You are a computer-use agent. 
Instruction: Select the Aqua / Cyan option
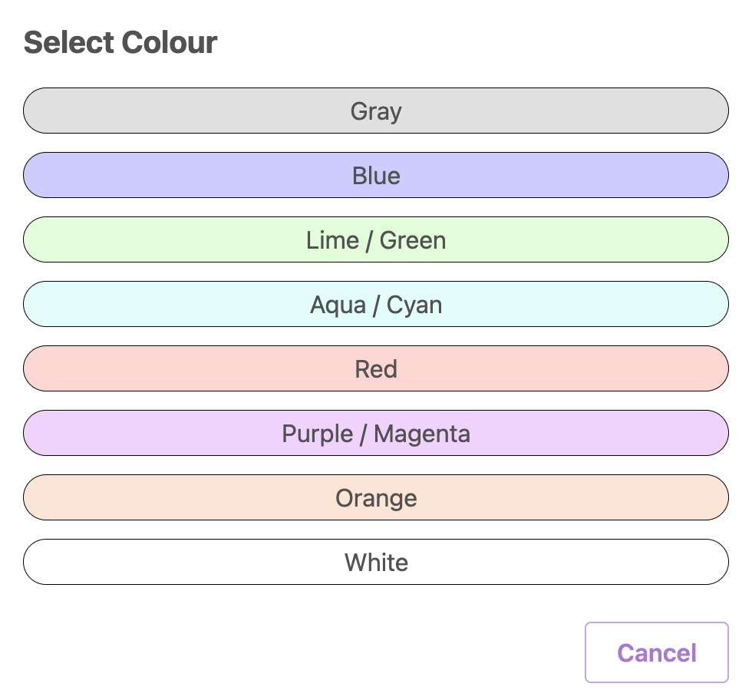coord(376,305)
